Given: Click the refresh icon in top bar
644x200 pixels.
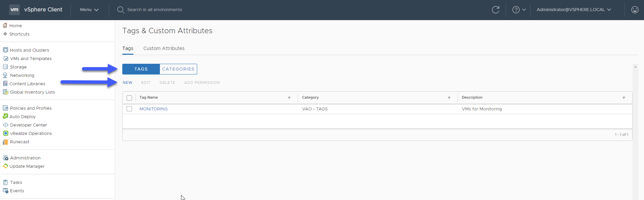Looking at the screenshot, I should (x=496, y=10).
